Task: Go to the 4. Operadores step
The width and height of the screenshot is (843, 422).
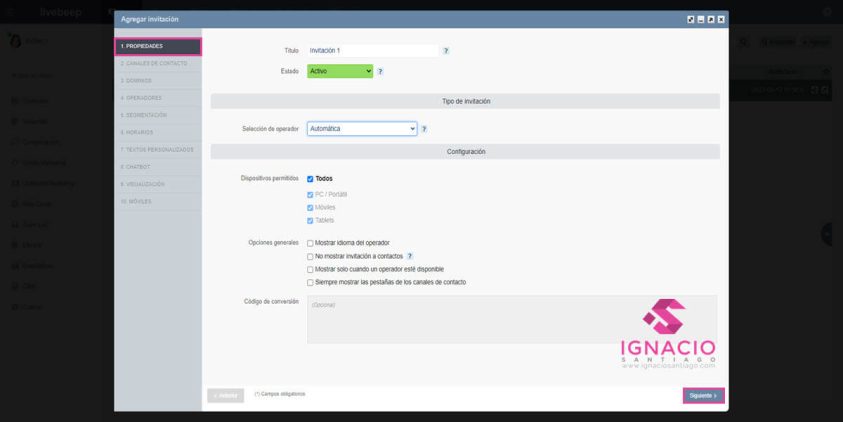Action: click(158, 98)
